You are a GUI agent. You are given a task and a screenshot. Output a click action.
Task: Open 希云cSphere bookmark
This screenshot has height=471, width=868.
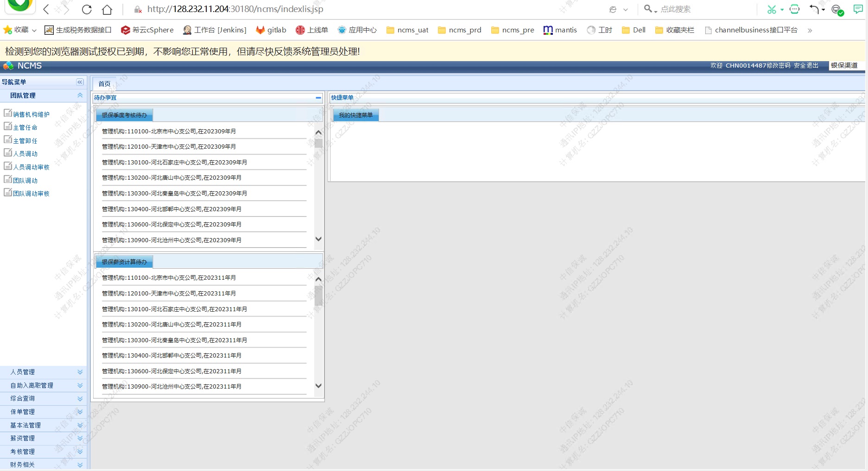[147, 30]
